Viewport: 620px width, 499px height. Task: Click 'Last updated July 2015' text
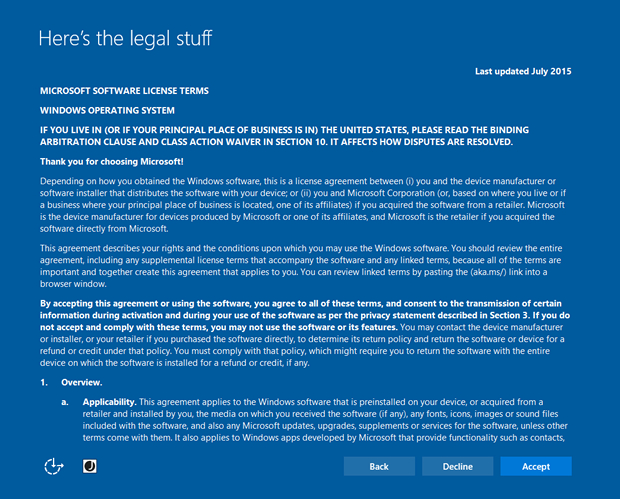(523, 72)
